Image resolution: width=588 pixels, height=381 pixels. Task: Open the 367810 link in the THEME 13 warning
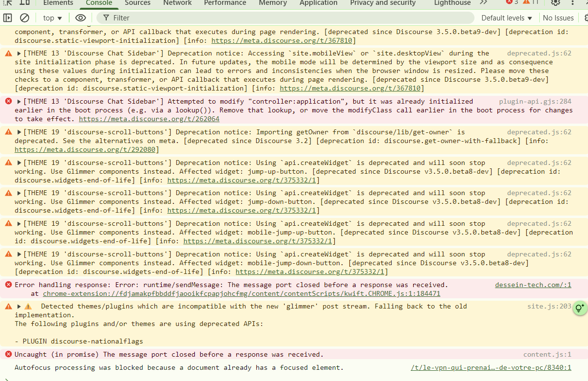tap(350, 89)
